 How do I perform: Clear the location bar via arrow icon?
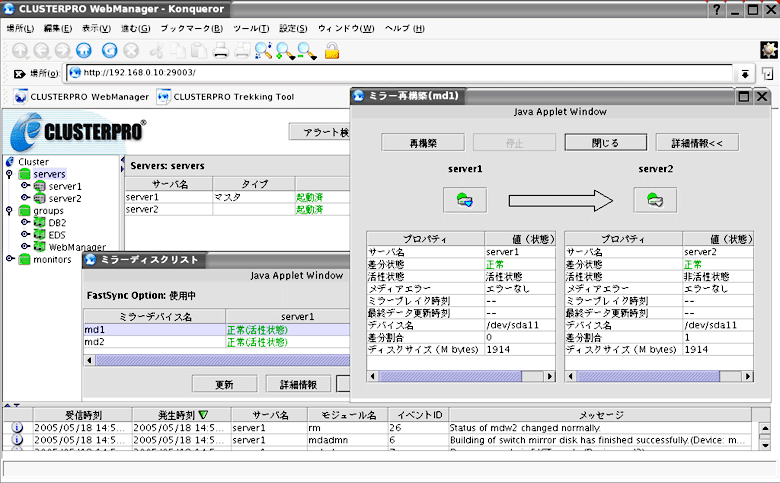click(19, 74)
